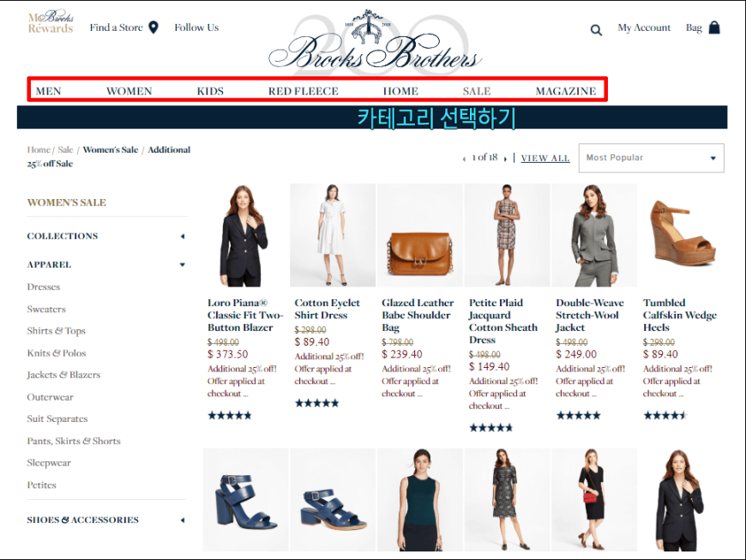Select Sleepwear category
This screenshot has height=560, width=746.
point(49,463)
